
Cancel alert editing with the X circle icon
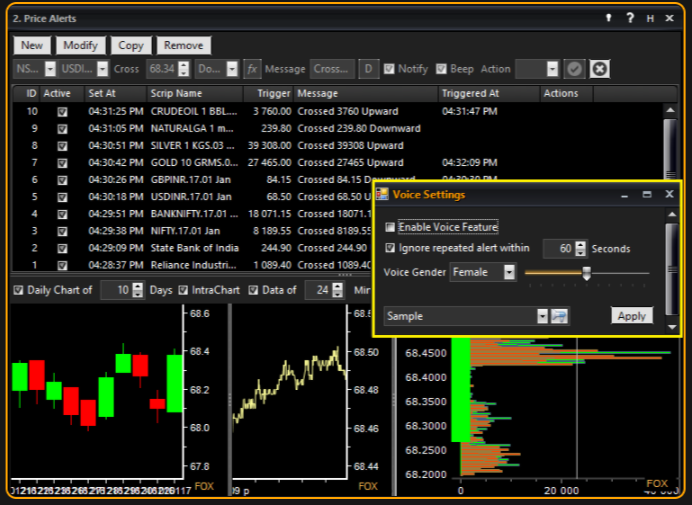pos(599,69)
